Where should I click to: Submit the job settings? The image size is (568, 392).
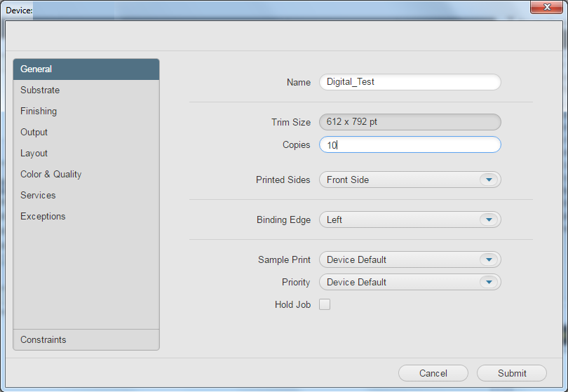(511, 373)
